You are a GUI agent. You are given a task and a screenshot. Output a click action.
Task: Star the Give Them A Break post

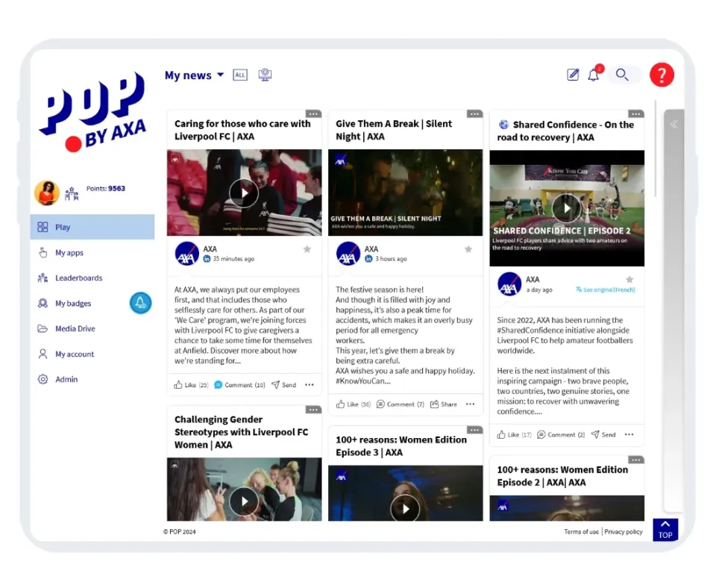pos(468,249)
